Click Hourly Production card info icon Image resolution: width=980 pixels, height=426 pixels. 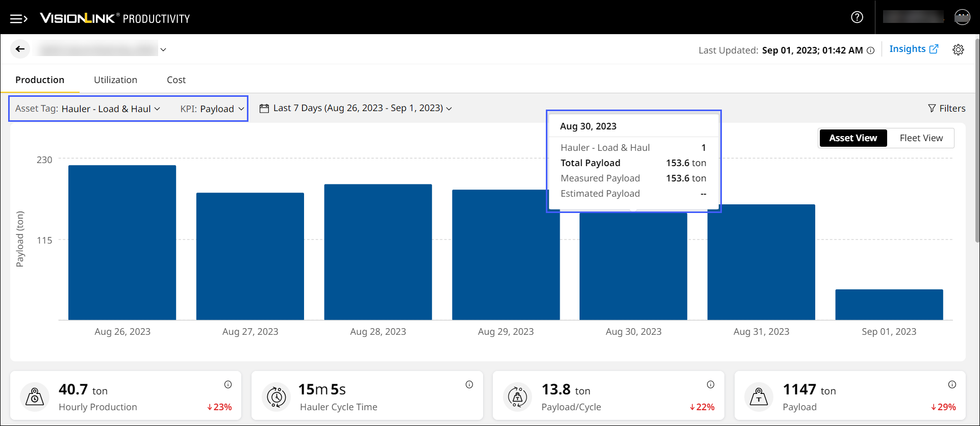pyautogui.click(x=228, y=385)
